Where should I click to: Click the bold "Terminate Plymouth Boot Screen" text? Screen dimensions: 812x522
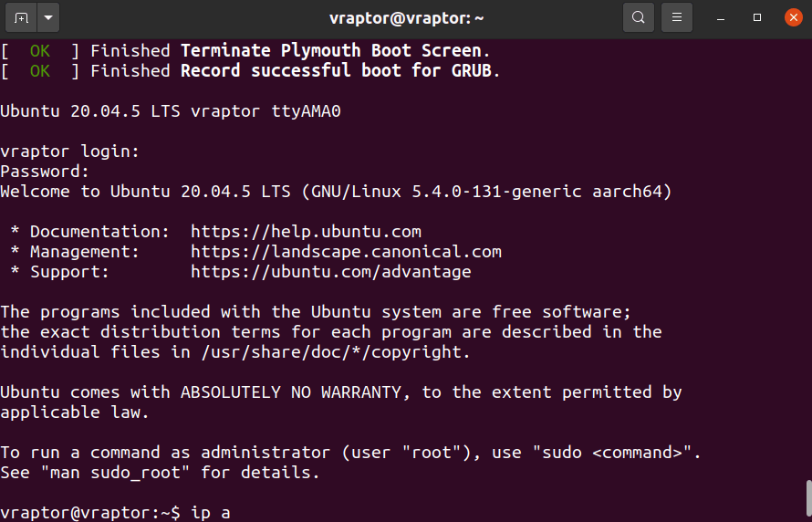point(331,51)
